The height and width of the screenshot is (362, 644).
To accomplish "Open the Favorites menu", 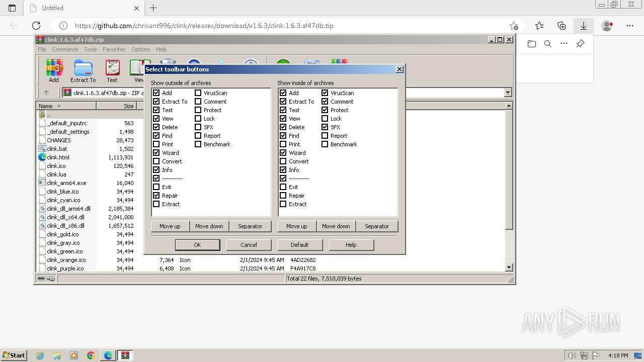I will (114, 49).
